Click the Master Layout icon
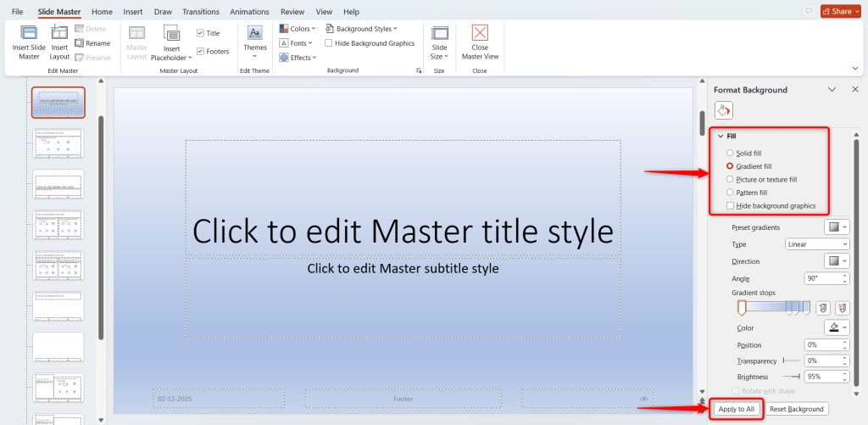Image resolution: width=868 pixels, height=425 pixels. (136, 33)
